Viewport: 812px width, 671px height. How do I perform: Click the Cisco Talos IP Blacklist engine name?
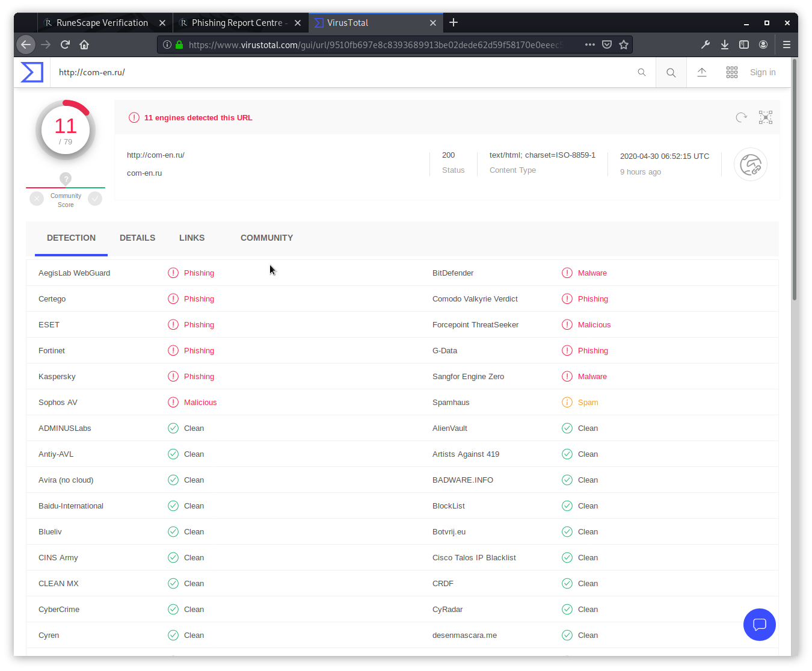pyautogui.click(x=474, y=558)
